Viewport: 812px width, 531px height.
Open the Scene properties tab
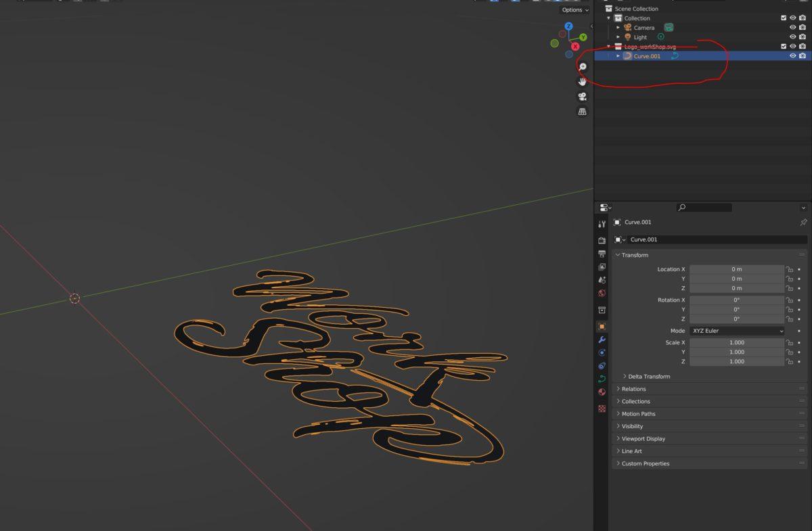[602, 279]
